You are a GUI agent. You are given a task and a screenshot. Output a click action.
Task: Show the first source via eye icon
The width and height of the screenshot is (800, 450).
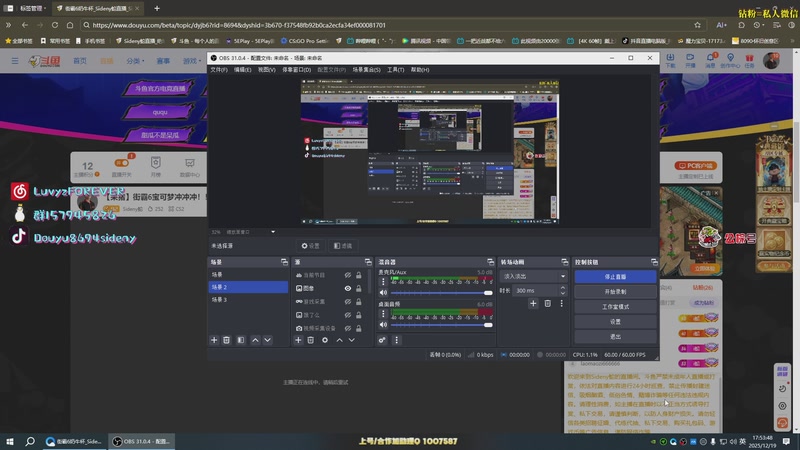click(348, 275)
